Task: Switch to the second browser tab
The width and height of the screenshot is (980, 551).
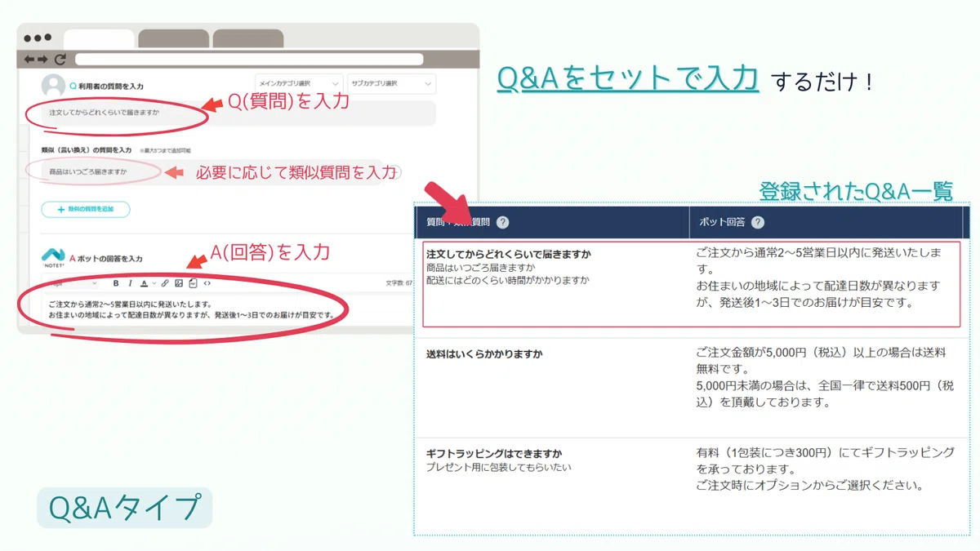Action: coord(173,38)
